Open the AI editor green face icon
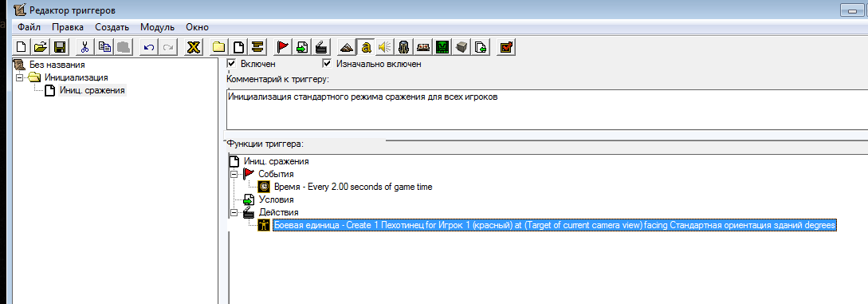 (x=442, y=46)
